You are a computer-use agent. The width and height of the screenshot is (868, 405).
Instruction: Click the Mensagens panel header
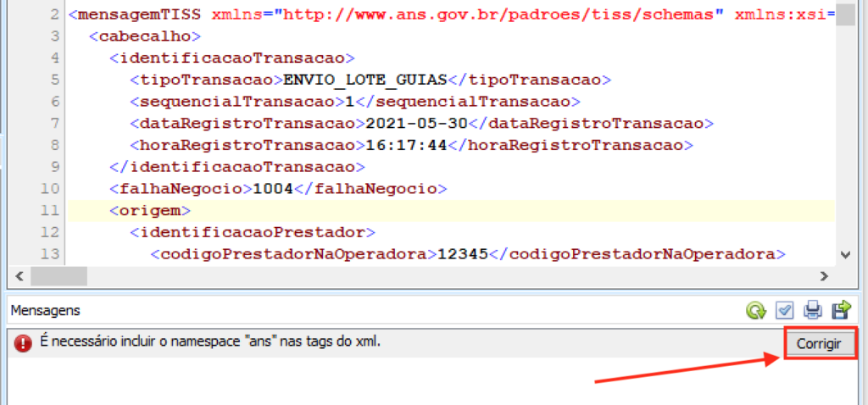46,311
